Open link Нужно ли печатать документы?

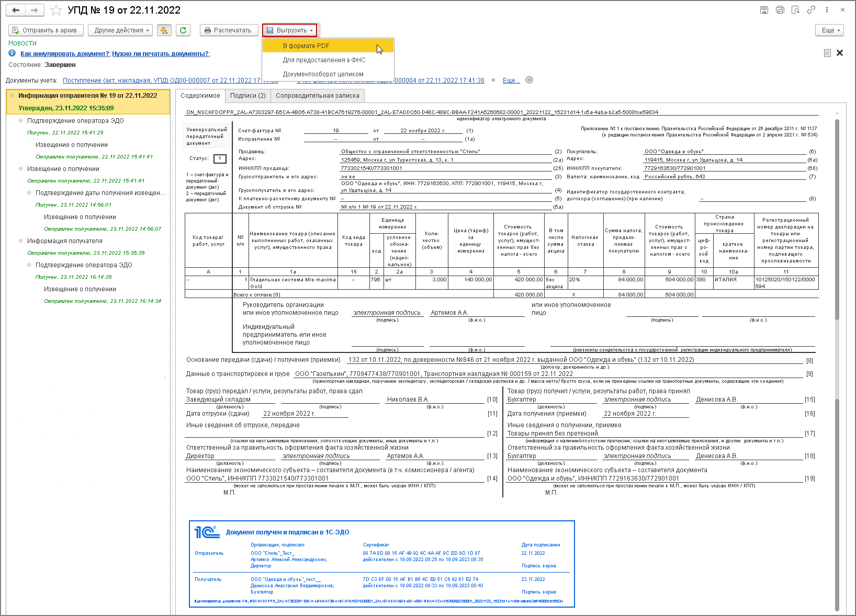point(161,54)
